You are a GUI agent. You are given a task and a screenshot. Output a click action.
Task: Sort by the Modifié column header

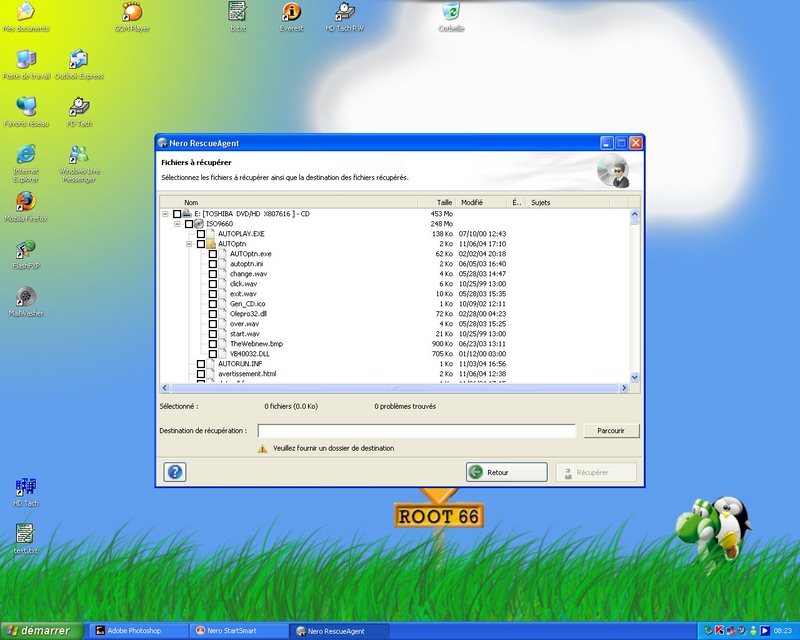point(481,202)
